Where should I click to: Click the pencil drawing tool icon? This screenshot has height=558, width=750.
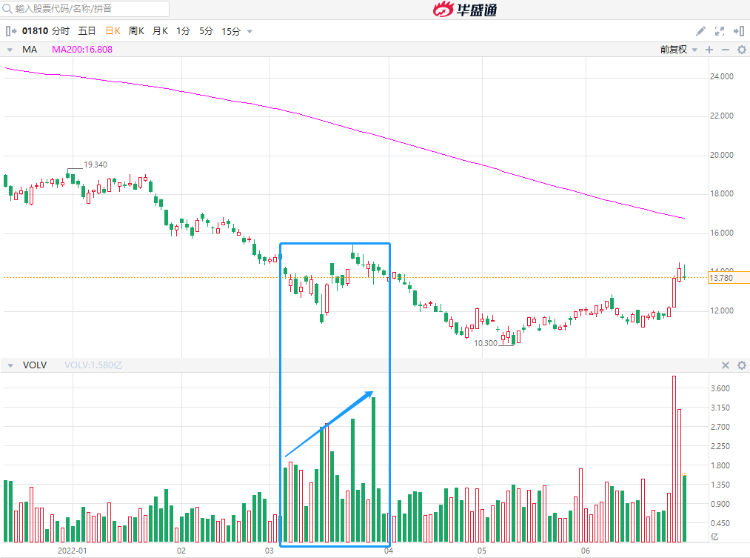pyautogui.click(x=701, y=31)
